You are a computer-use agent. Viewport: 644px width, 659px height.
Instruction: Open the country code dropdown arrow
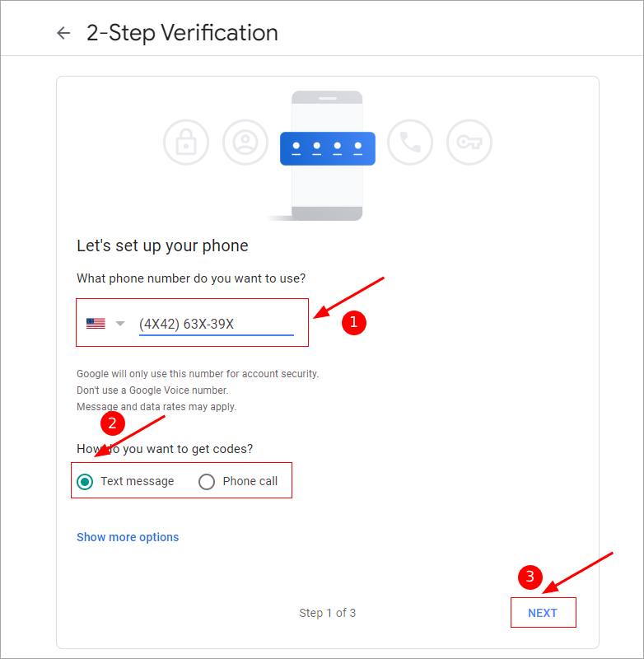120,324
